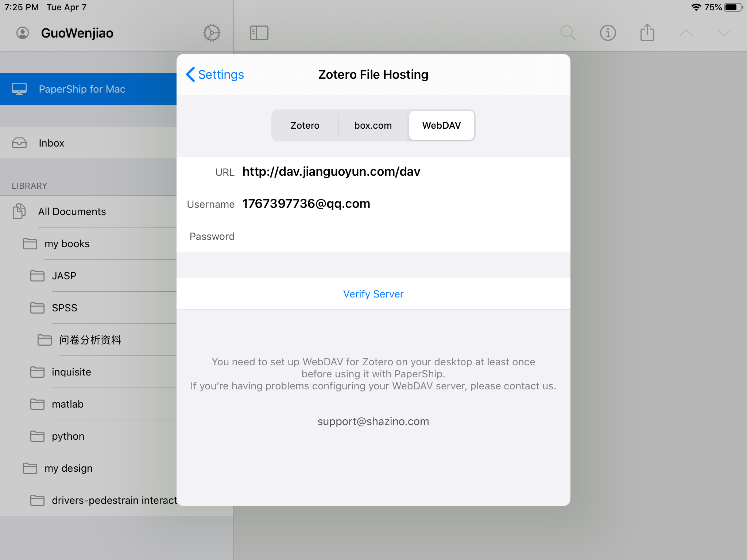Switch to box.com hosting segment
747x560 pixels.
pyautogui.click(x=373, y=125)
